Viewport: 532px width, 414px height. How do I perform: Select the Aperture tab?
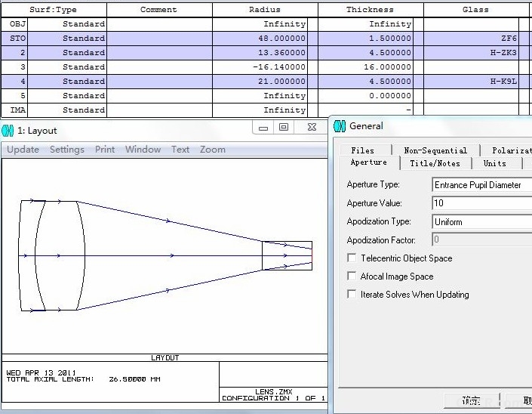[x=369, y=162]
